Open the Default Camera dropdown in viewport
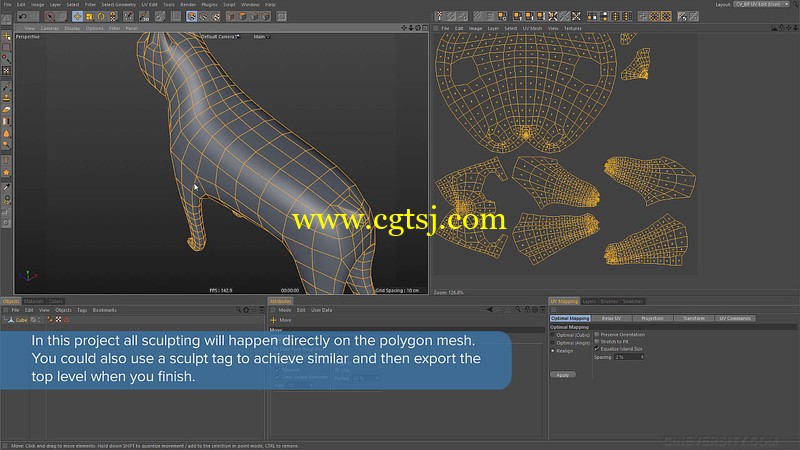Screen dimensions: 800x450 tap(220, 37)
